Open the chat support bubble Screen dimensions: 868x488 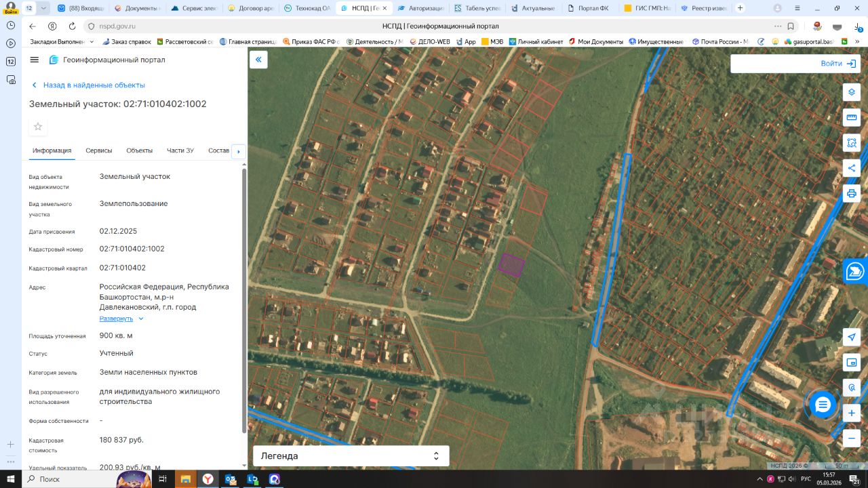coord(823,405)
